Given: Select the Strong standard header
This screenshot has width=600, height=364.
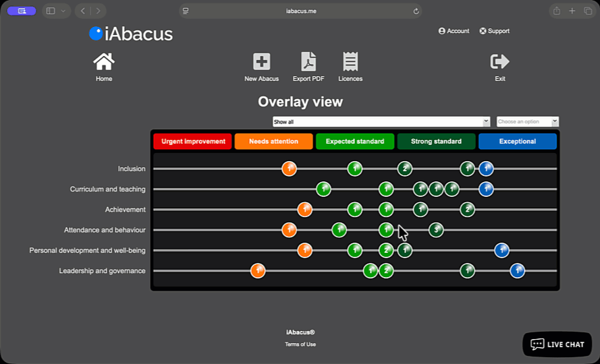Looking at the screenshot, I should point(436,142).
